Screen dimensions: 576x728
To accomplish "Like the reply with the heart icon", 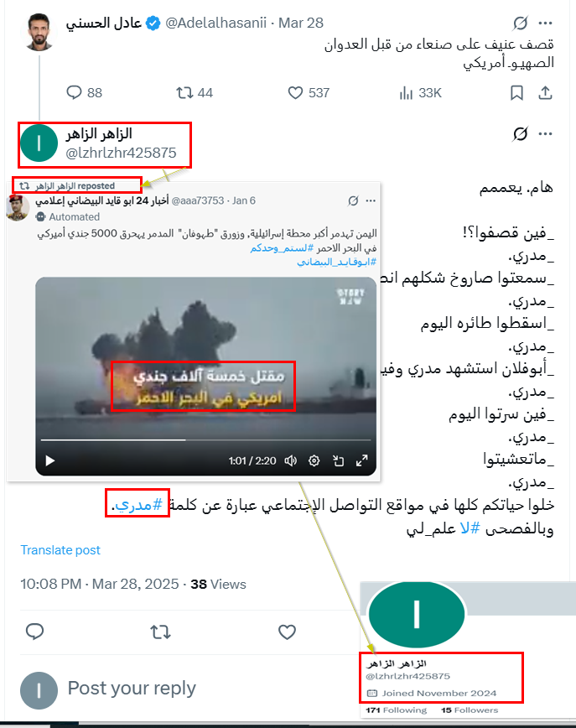I will [287, 632].
